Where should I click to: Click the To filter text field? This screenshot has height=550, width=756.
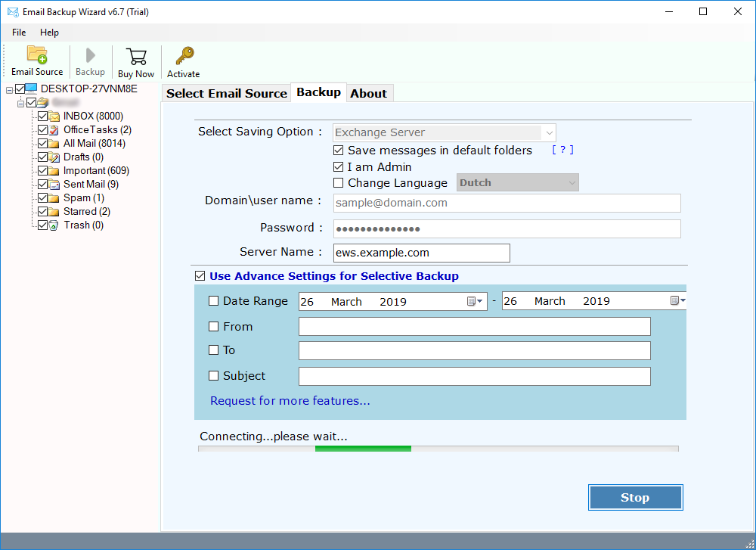(x=475, y=351)
